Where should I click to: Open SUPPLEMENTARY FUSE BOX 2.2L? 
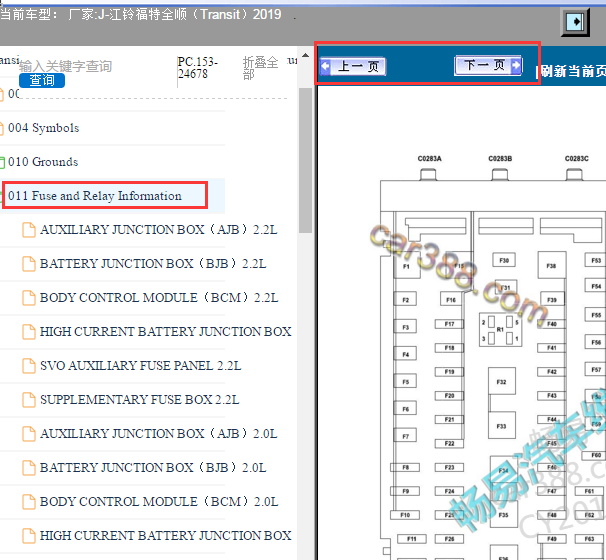pos(140,400)
